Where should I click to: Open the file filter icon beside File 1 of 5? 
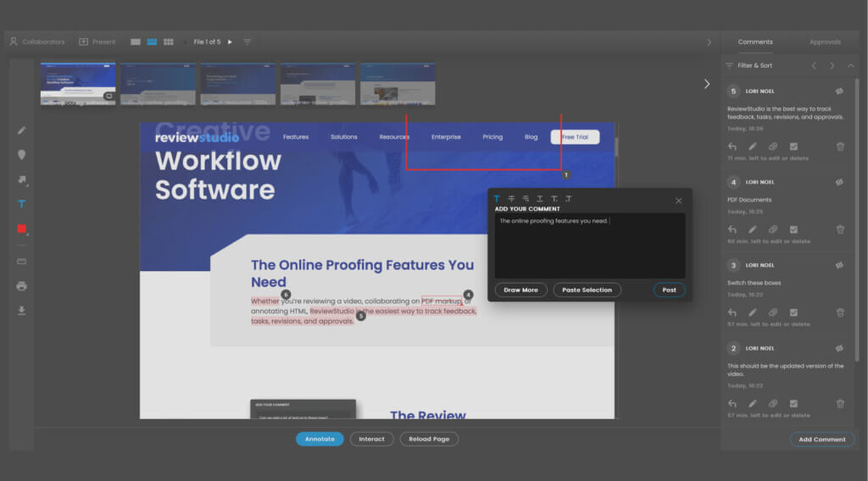[x=248, y=42]
